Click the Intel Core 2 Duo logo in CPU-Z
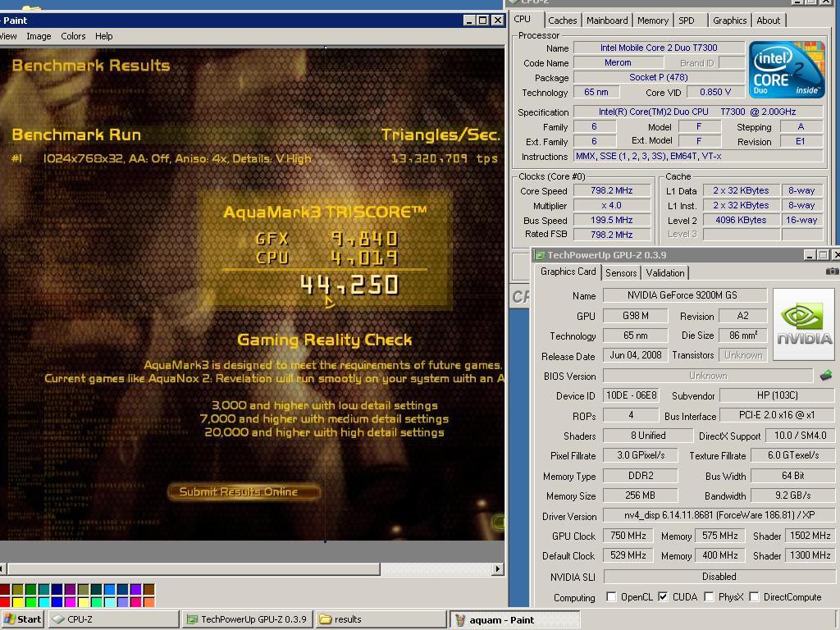840x630 pixels. [x=787, y=69]
